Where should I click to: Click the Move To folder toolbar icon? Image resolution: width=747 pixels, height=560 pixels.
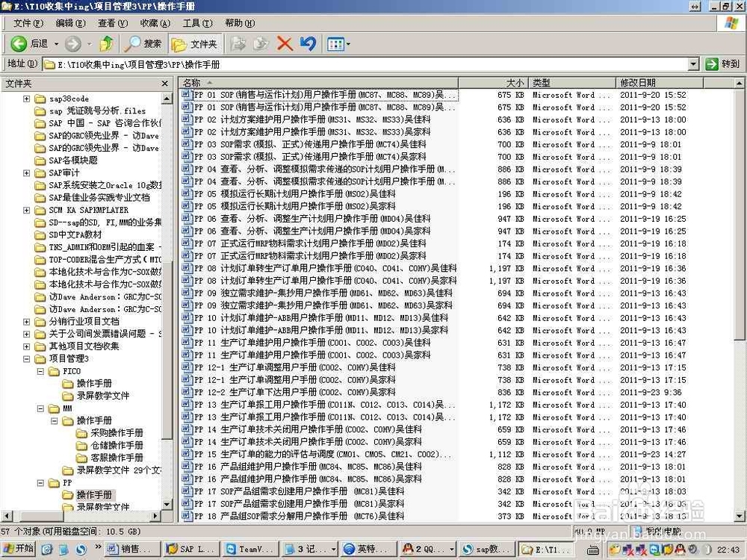[x=238, y=44]
